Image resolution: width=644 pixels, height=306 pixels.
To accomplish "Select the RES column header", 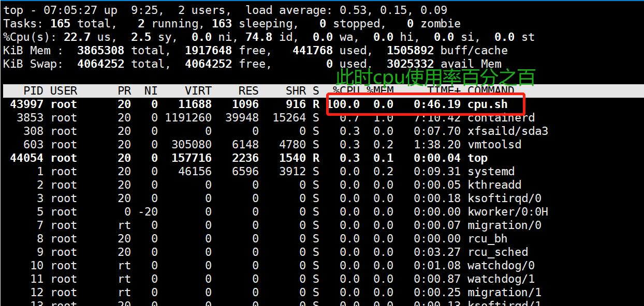I will [248, 90].
